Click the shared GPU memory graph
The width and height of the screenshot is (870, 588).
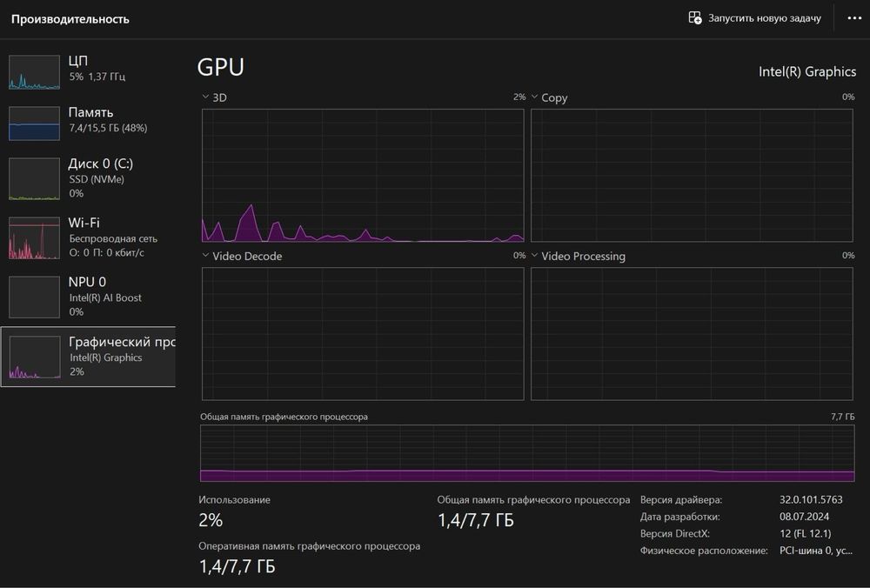[x=527, y=452]
